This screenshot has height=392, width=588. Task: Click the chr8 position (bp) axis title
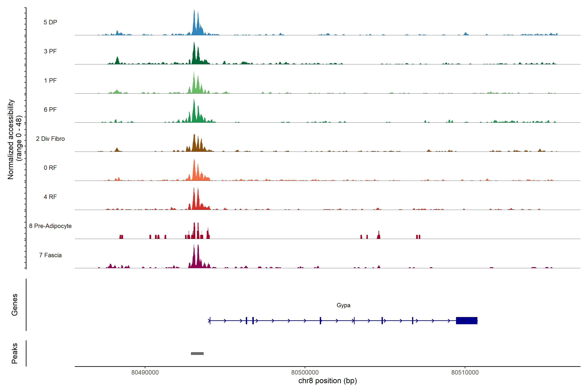click(x=327, y=381)
